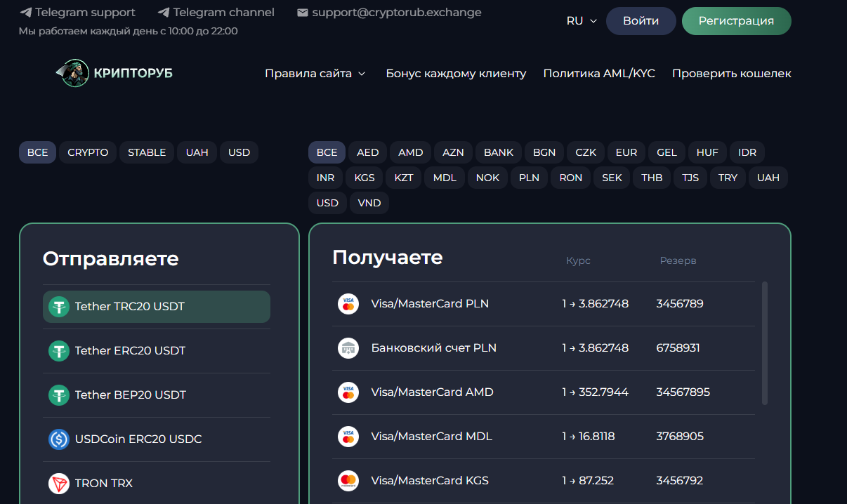Click the Telegram support paper-plane icon
Viewport: 847px width, 504px height.
25,13
